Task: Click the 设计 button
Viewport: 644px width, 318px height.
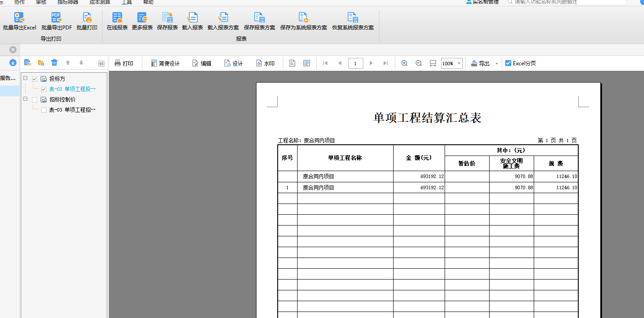Action: pos(234,63)
